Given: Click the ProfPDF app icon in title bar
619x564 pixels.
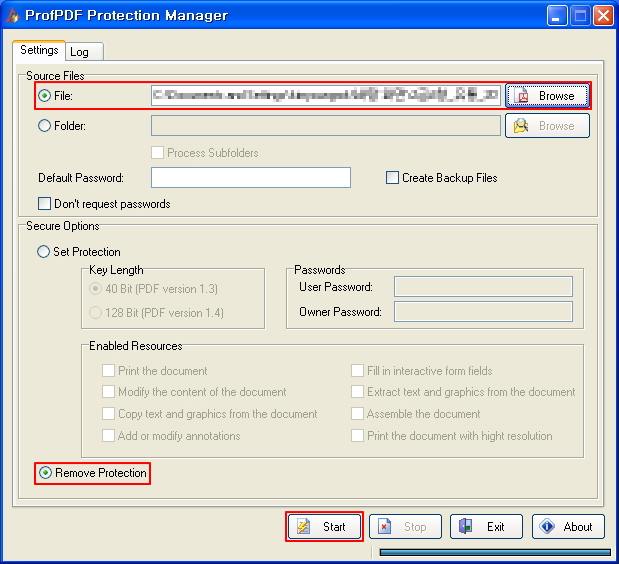Looking at the screenshot, I should 13,15.
